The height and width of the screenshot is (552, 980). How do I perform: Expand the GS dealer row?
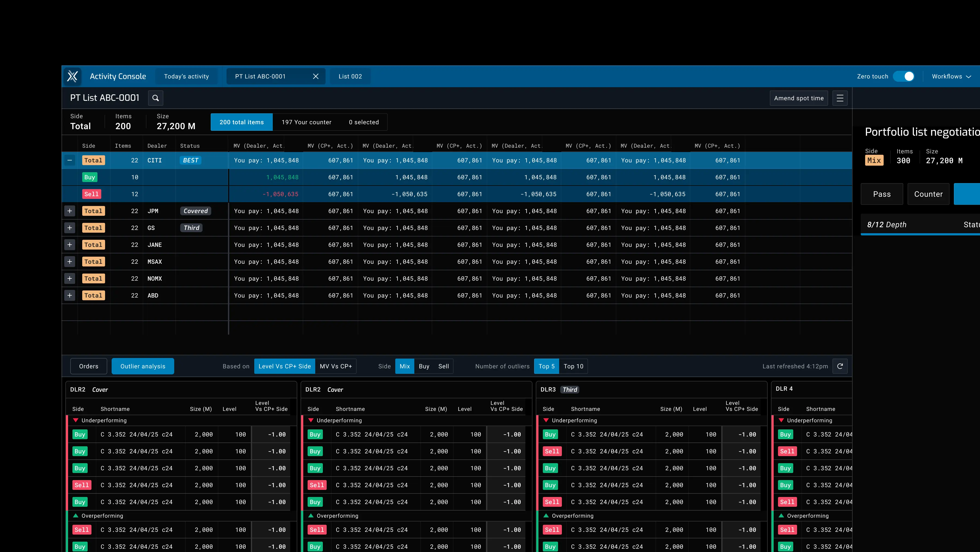tap(70, 228)
